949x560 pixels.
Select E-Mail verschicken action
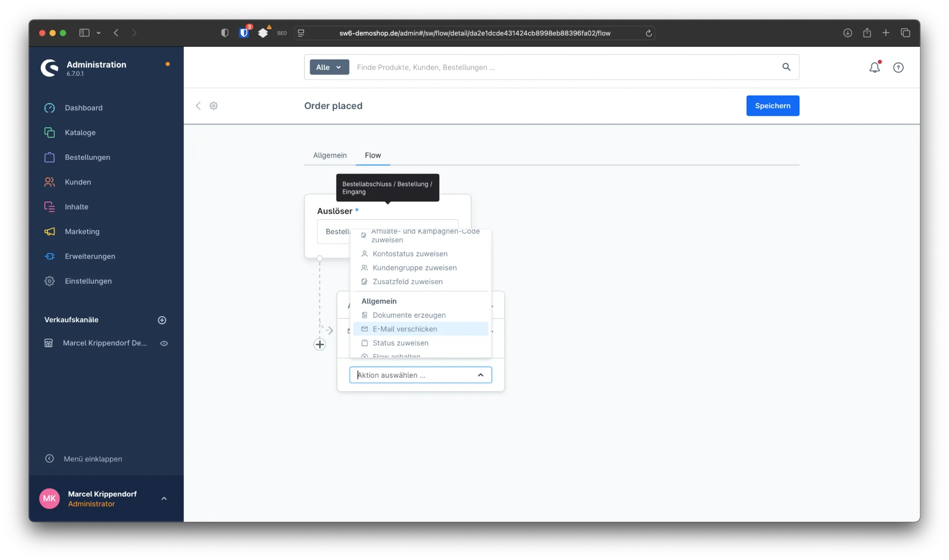click(x=405, y=329)
